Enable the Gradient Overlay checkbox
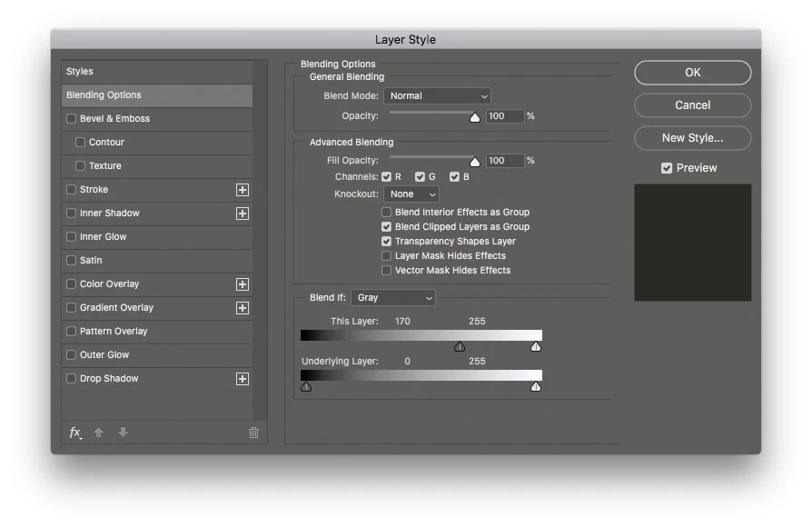812x527 pixels. pos(72,308)
